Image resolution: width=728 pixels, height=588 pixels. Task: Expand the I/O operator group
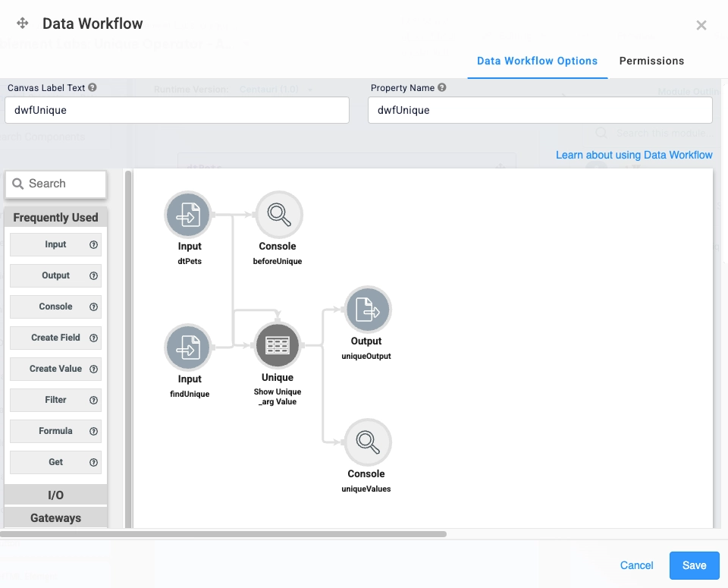tap(55, 495)
